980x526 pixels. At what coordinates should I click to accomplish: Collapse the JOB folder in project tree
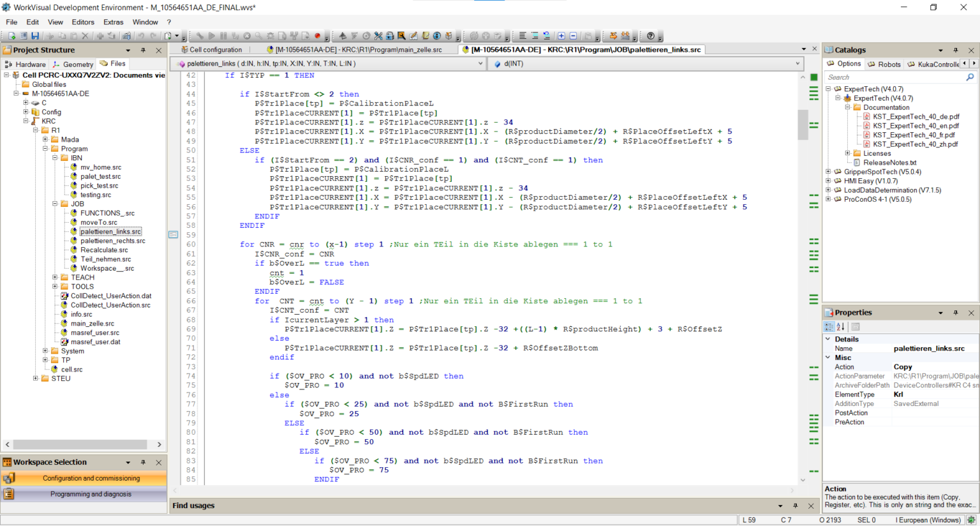55,204
